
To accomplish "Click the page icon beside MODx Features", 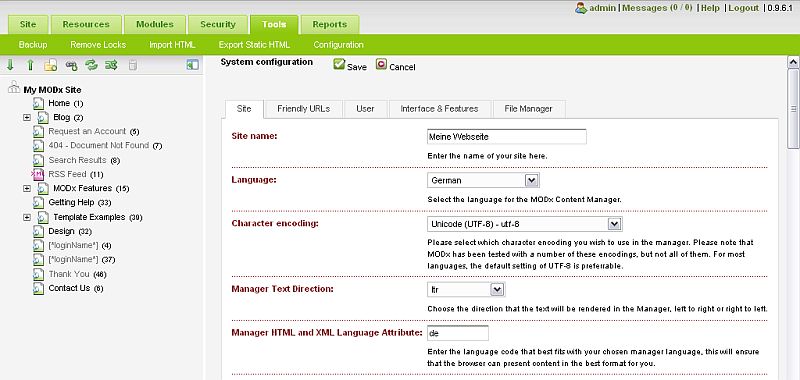I will coord(43,189).
